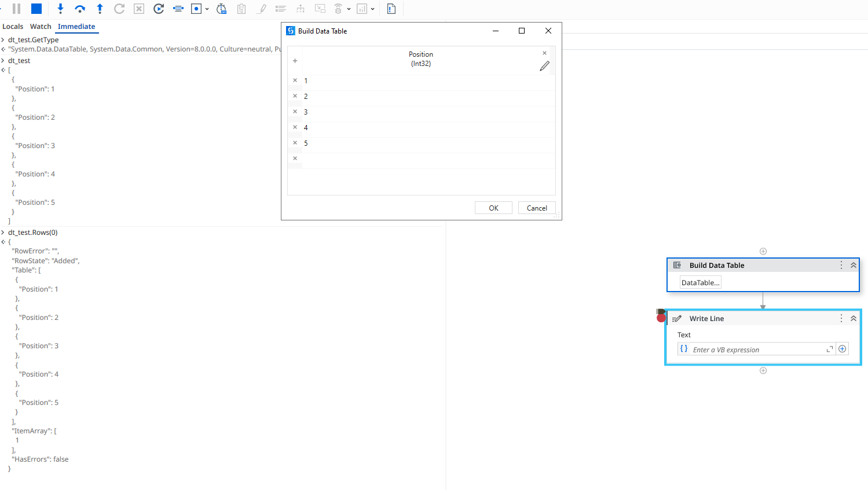The height and width of the screenshot is (490, 868).
Task: Select the Step Out debug icon
Action: point(100,8)
